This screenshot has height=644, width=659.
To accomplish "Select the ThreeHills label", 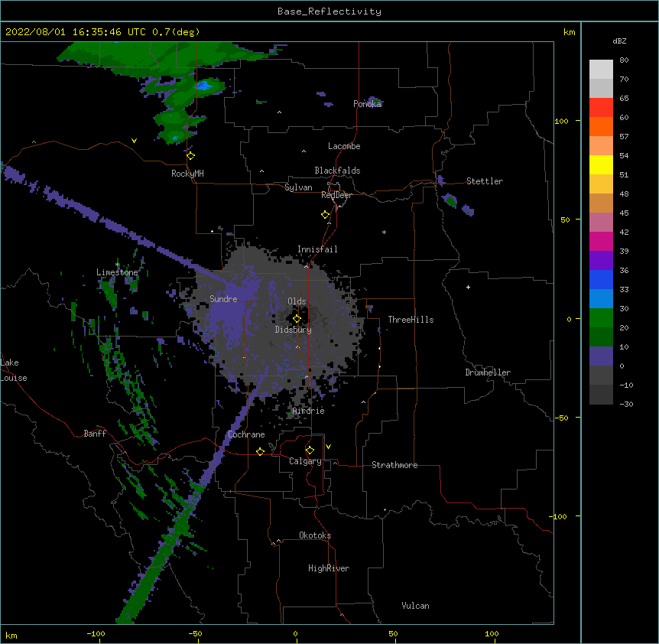I will [x=411, y=320].
